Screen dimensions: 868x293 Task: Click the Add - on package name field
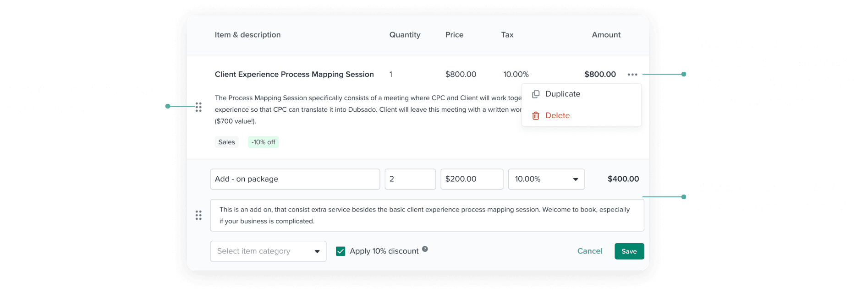coord(295,179)
